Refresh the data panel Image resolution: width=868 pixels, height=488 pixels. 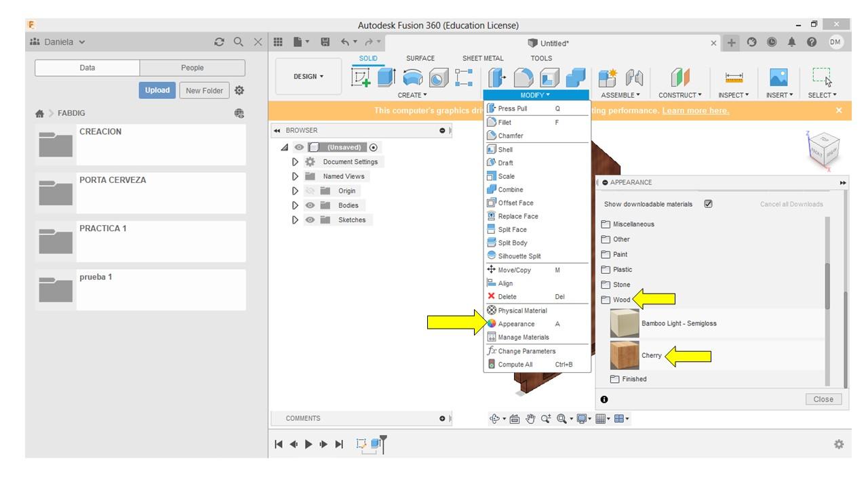pos(219,42)
